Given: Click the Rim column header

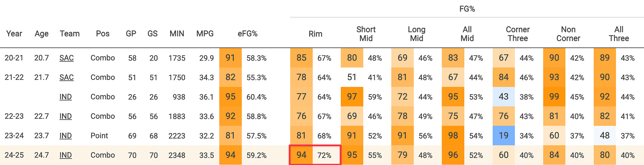Looking at the screenshot, I should coord(315,33).
